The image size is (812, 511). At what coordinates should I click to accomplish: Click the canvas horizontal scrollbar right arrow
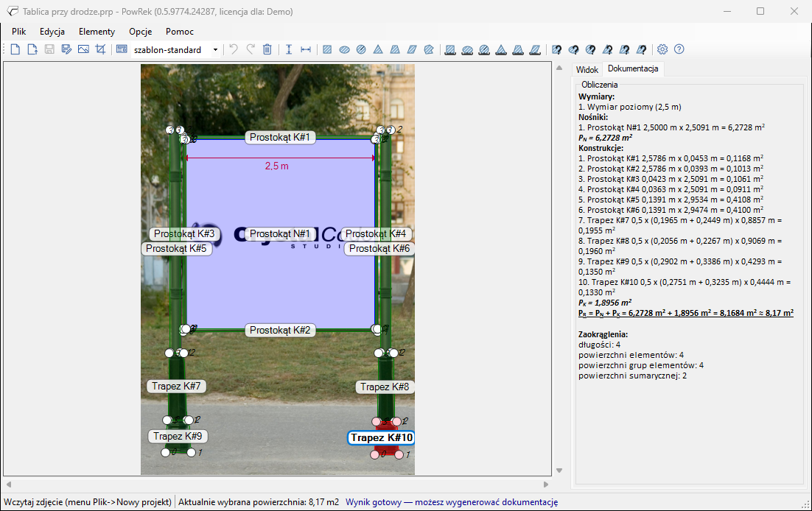pos(546,484)
